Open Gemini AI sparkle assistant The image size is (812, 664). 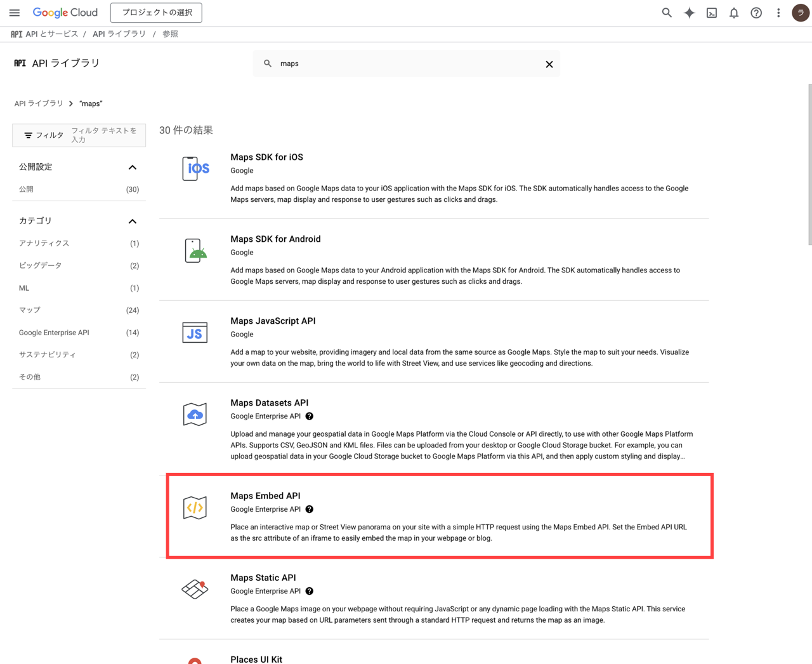[x=690, y=13]
